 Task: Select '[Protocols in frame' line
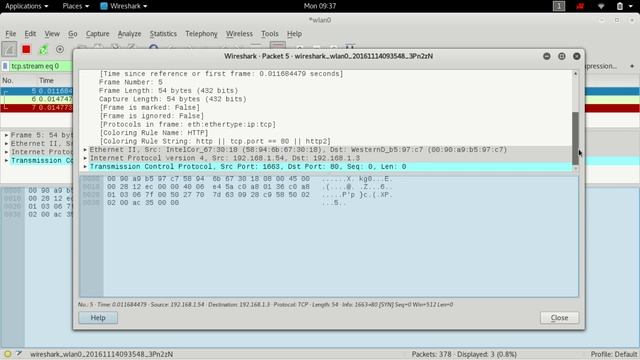point(187,124)
